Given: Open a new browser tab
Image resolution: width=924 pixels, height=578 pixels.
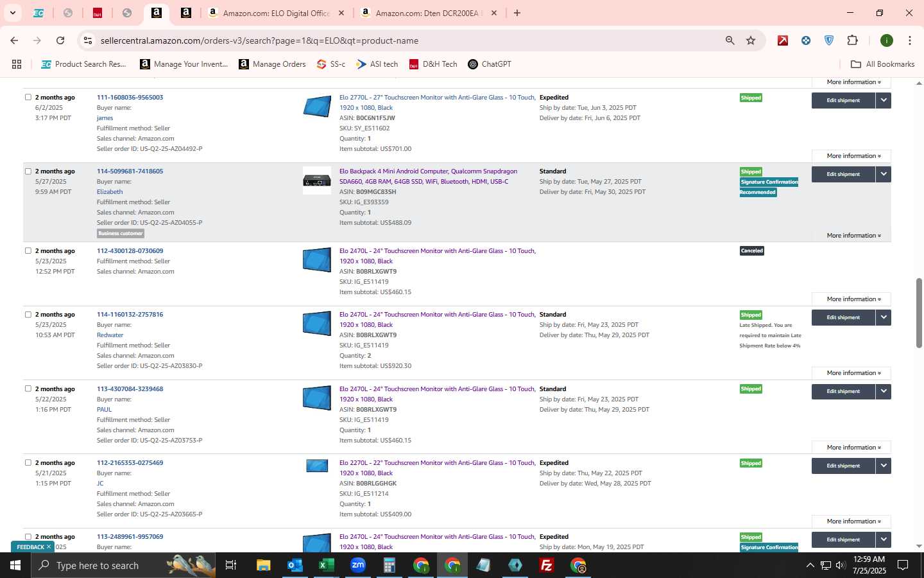Looking at the screenshot, I should (517, 13).
